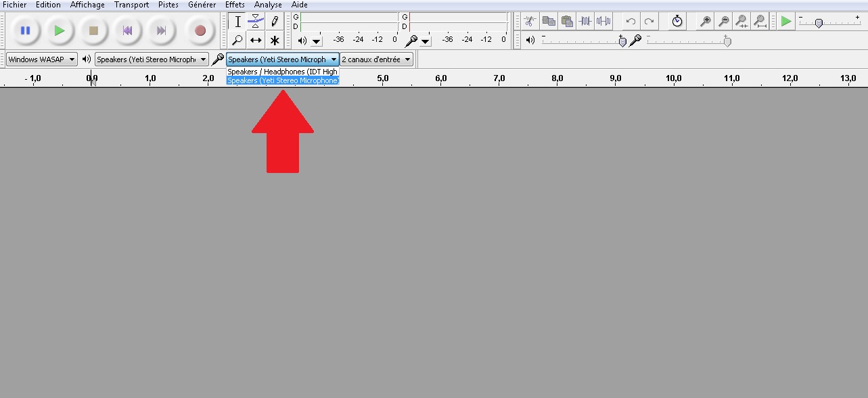Choose the Time Shift tool
The width and height of the screenshot is (868, 398).
(x=256, y=41)
